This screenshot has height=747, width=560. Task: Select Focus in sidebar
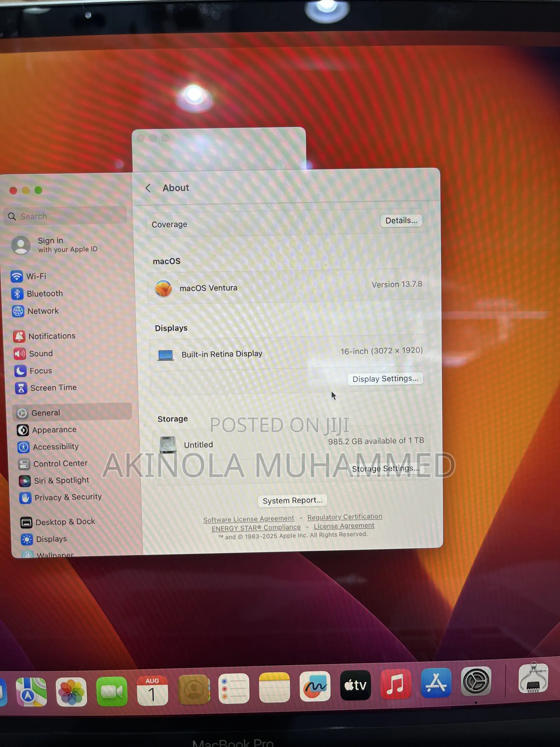pyautogui.click(x=33, y=371)
